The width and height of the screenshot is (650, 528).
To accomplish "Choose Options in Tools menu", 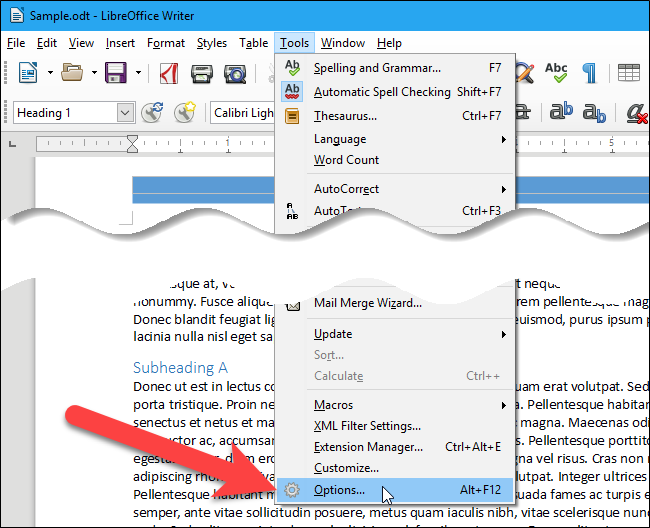I will pyautogui.click(x=395, y=490).
